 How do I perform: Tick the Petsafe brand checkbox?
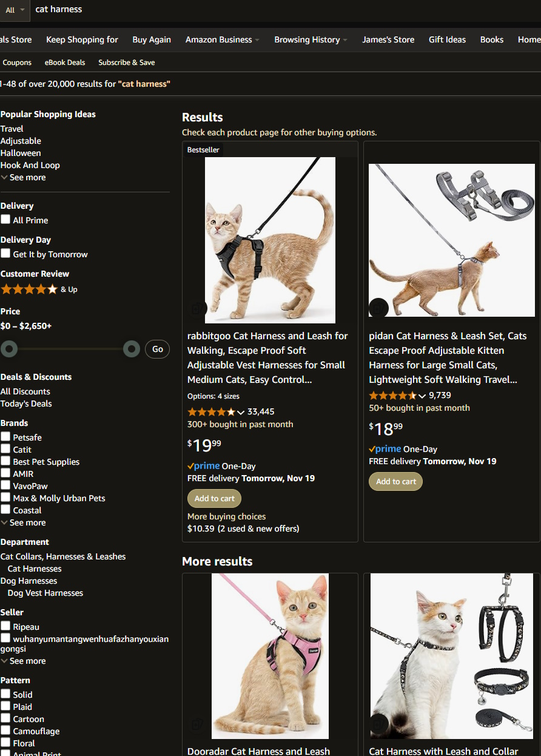point(5,437)
